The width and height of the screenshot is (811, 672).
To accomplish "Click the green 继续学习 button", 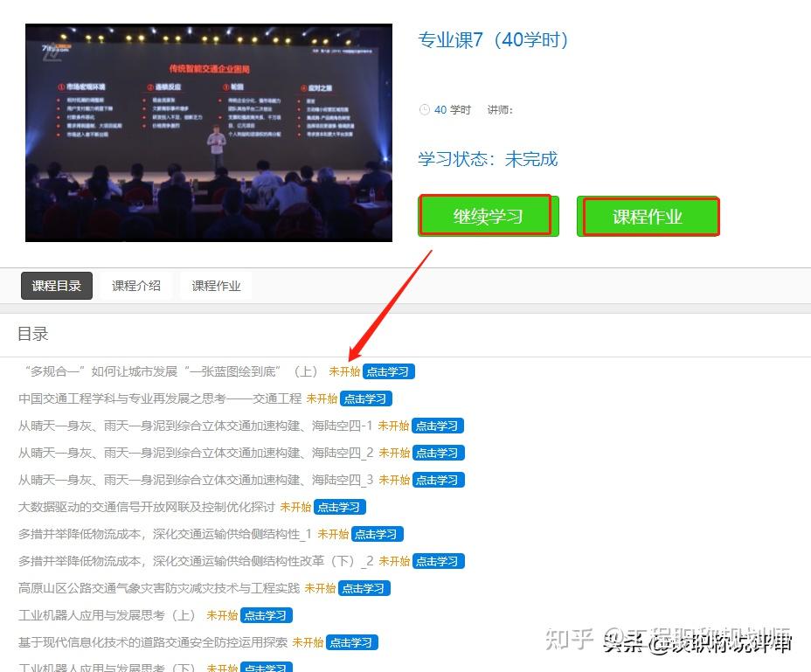I will tap(489, 216).
